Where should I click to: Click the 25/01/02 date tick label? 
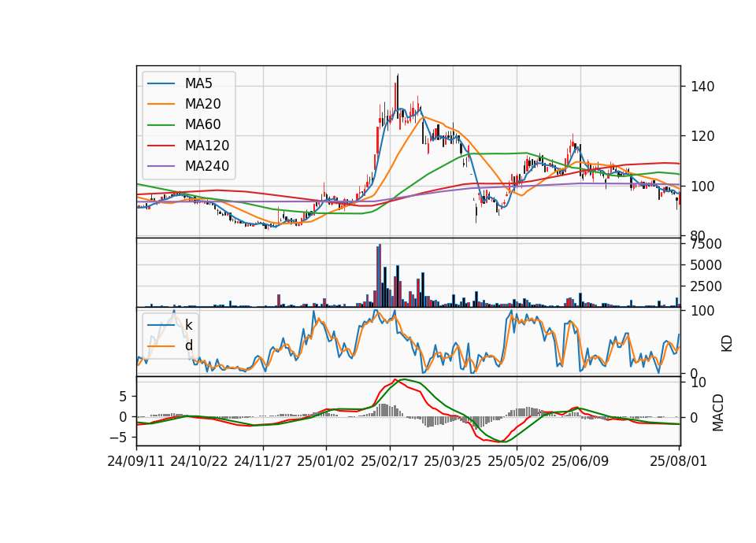(326, 461)
